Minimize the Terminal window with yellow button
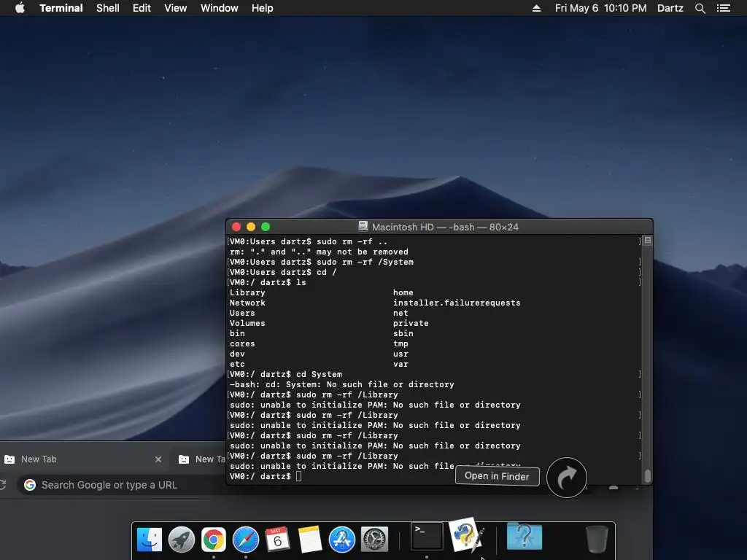This screenshot has width=747, height=560. pos(251,227)
